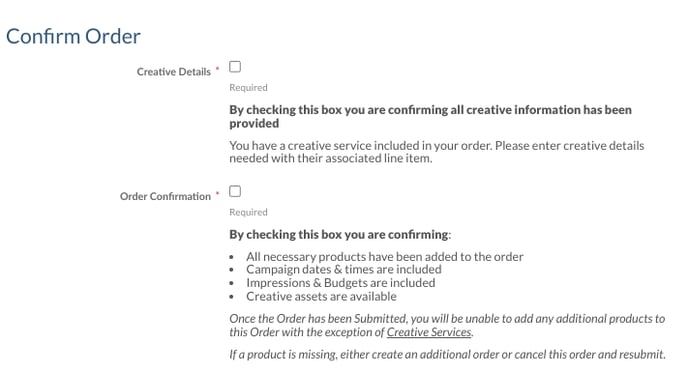Click the red asterisk beside Order Confirmation
Viewport: 688px width, 373px height.
coord(217,194)
